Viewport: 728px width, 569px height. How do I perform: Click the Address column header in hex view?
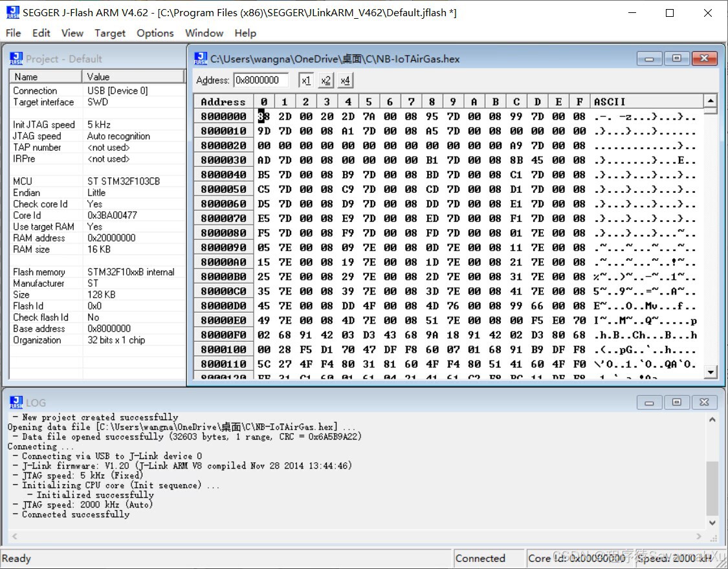pos(223,102)
